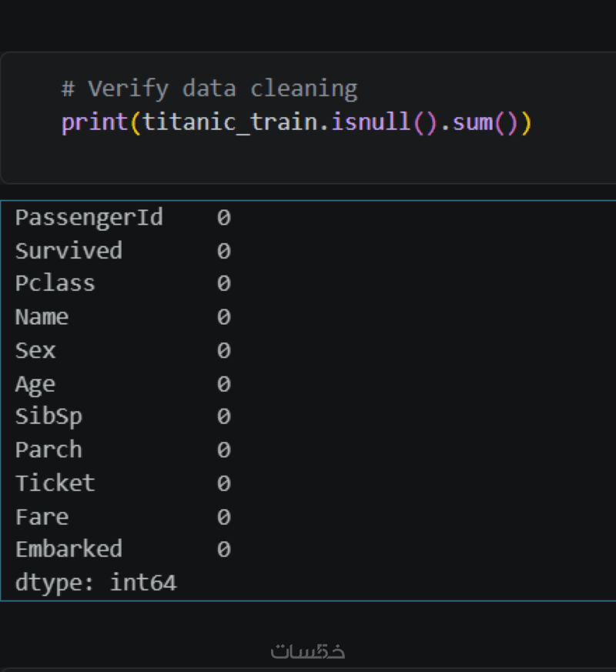
Task: Click the '# Verify data cleaning' comment line
Action: pyautogui.click(x=209, y=89)
